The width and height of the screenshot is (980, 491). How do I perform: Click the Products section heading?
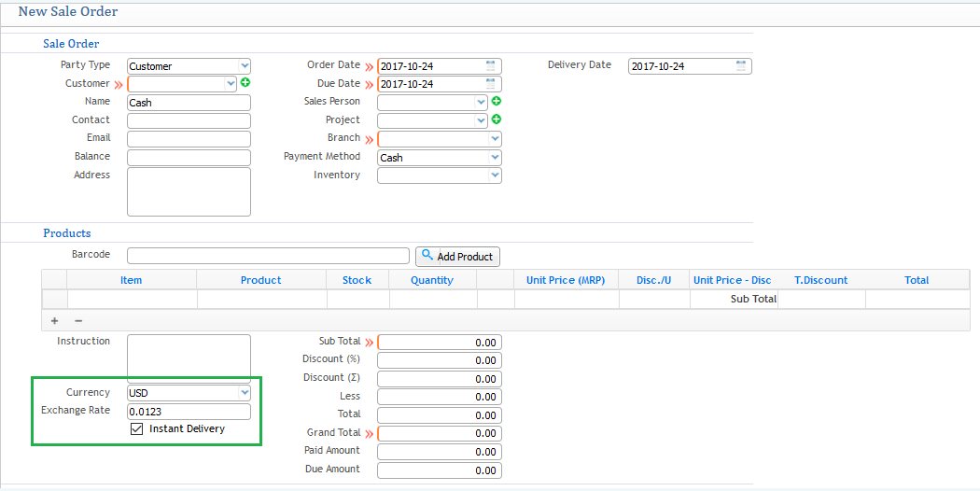67,233
